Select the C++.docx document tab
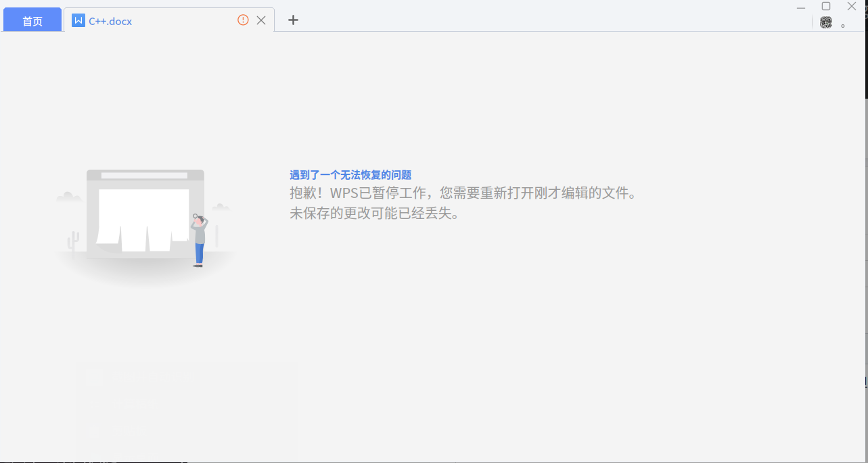 pyautogui.click(x=168, y=20)
